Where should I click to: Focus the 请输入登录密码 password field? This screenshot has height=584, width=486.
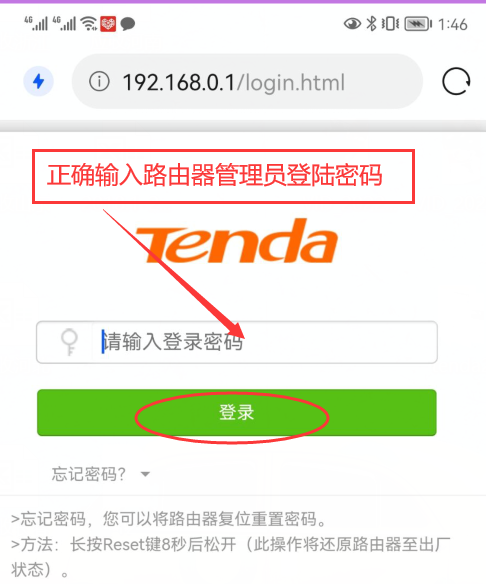[237, 342]
